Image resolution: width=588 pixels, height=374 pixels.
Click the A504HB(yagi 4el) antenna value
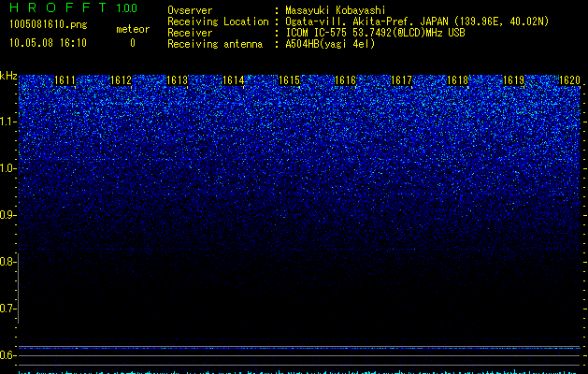(330, 44)
